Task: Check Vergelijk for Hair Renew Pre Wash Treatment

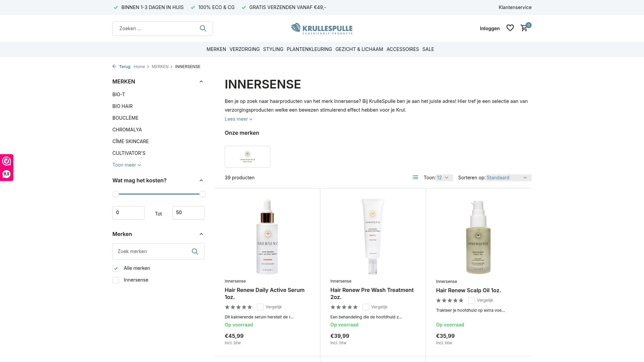Action: tap(366, 307)
